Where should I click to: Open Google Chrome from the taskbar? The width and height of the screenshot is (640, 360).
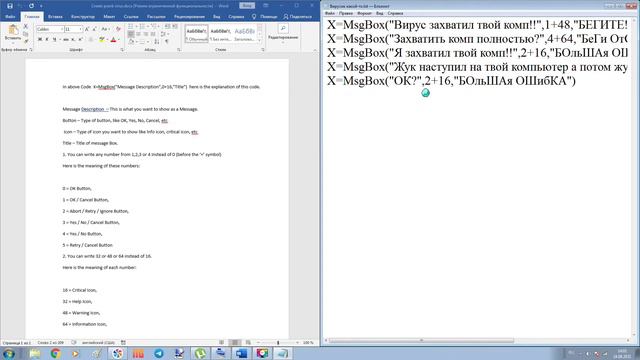(x=55, y=353)
